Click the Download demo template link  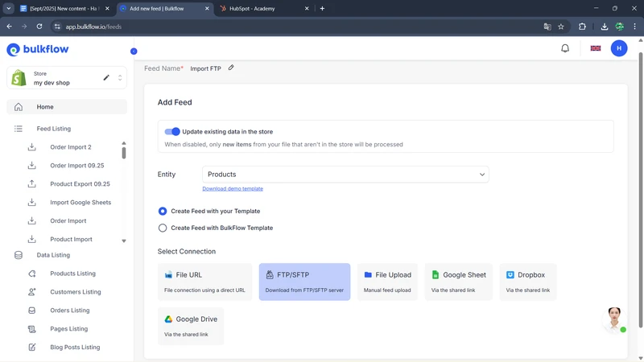click(233, 189)
